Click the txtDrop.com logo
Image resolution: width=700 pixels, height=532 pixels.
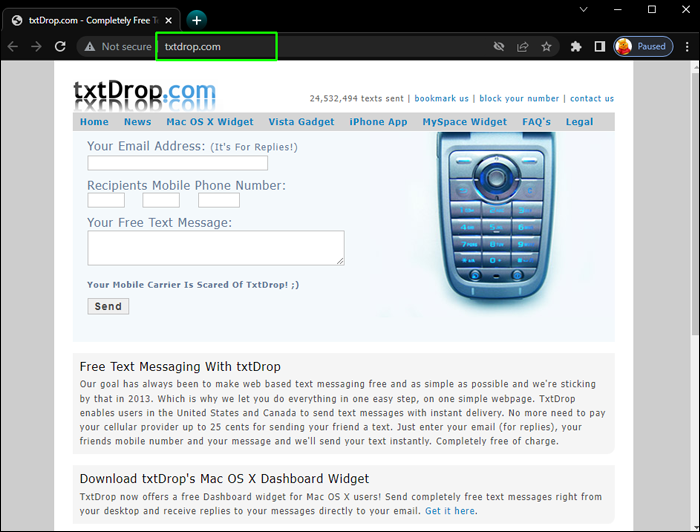pos(144,95)
